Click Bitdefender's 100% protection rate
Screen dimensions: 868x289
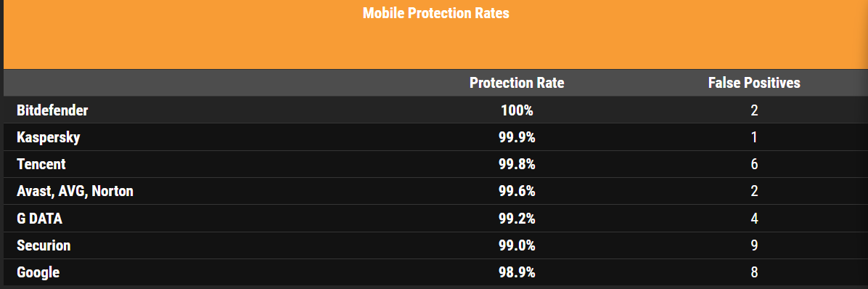(517, 110)
